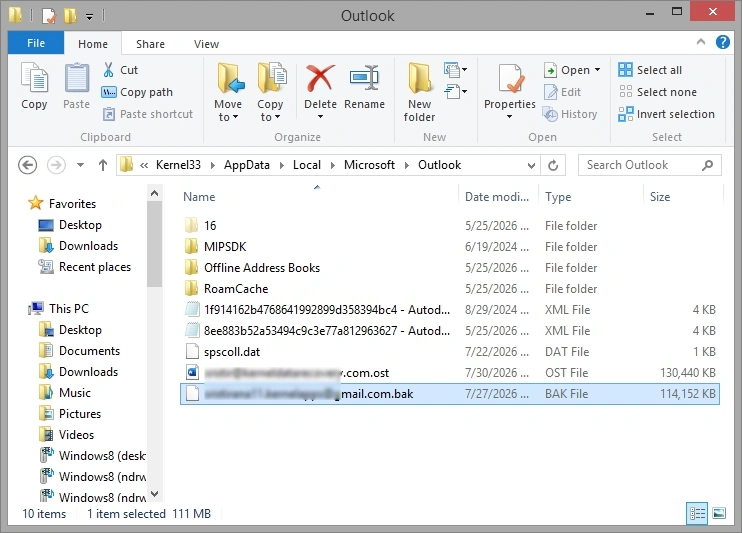Click the Open button in ribbon
Screen dimensions: 742x533
coord(567,70)
